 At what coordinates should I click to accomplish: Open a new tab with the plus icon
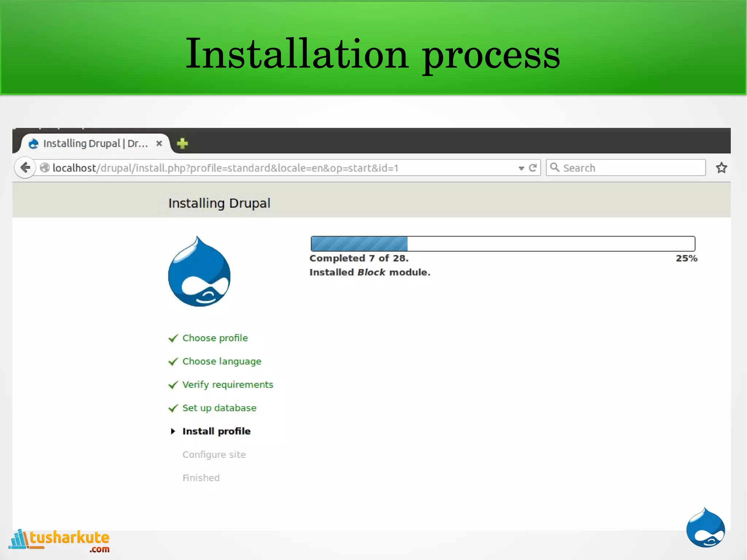182,143
